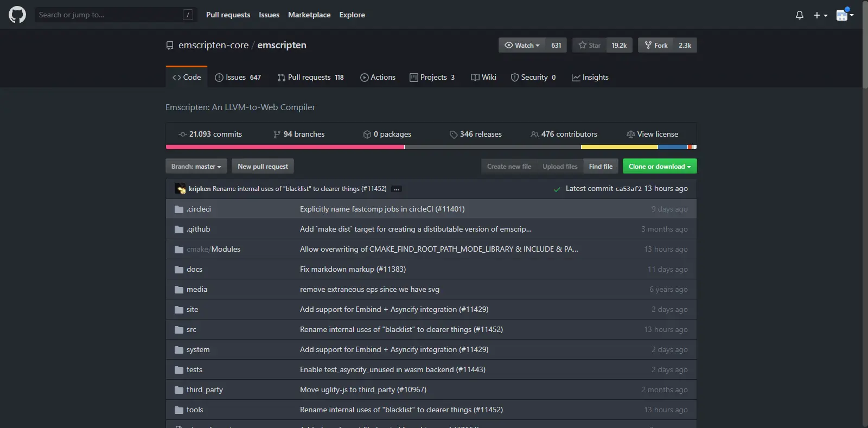Star the emscripten repository
868x428 pixels.
pyautogui.click(x=590, y=45)
